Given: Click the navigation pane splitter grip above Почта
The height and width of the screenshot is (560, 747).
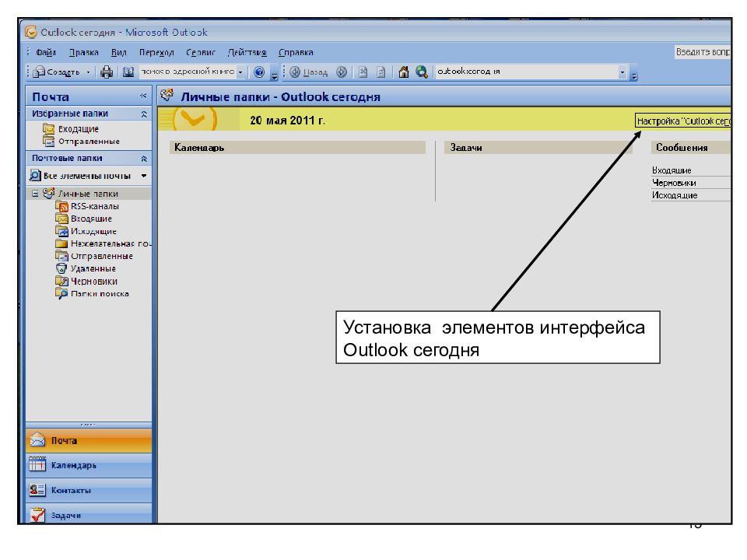Looking at the screenshot, I should [89, 425].
